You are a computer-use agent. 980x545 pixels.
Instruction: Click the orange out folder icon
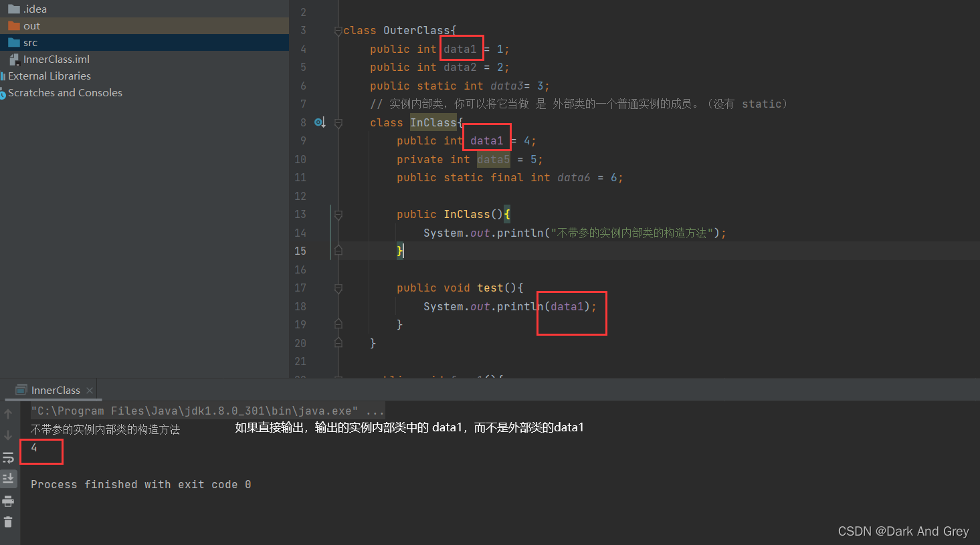pos(13,25)
